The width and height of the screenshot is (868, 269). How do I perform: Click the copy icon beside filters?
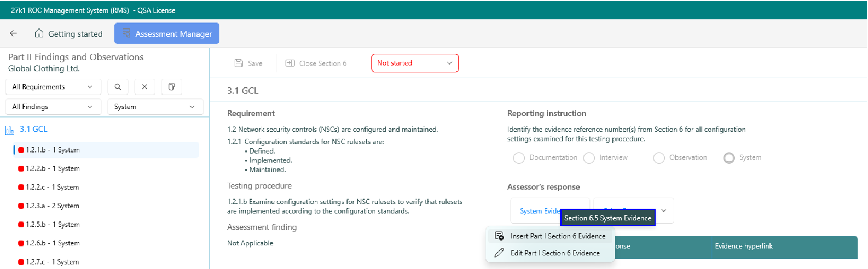(171, 87)
